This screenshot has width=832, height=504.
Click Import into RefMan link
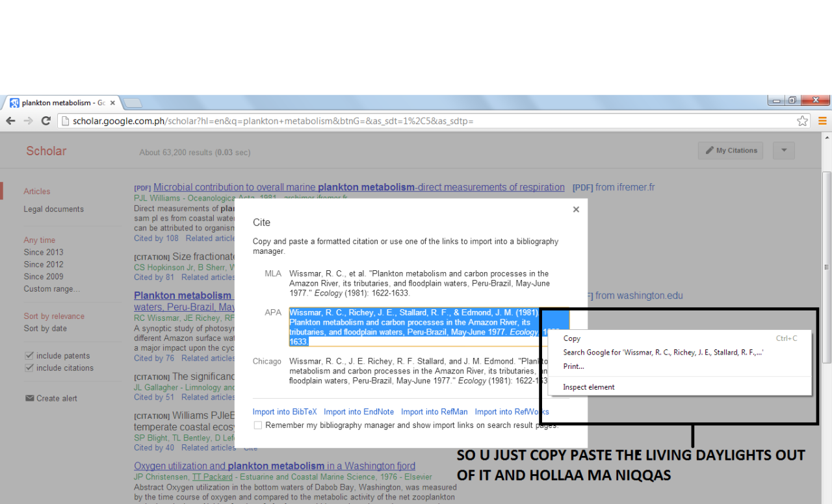coord(434,412)
